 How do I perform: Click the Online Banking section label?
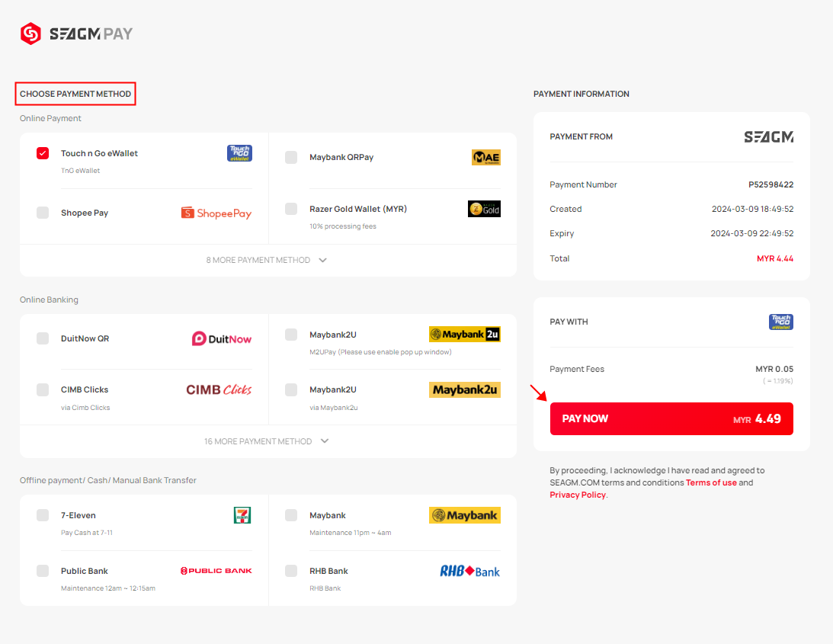[49, 300]
